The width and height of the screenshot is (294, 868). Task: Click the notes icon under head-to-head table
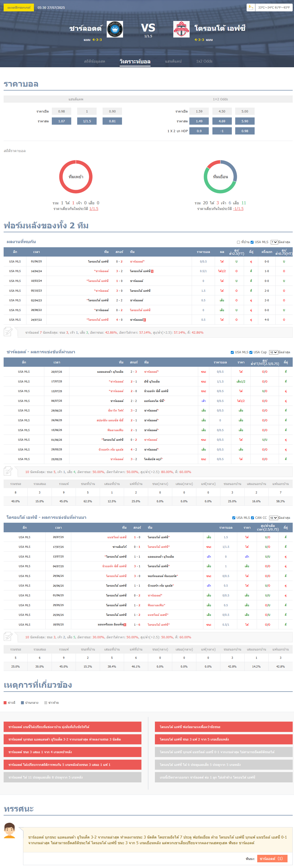[x=8, y=332]
